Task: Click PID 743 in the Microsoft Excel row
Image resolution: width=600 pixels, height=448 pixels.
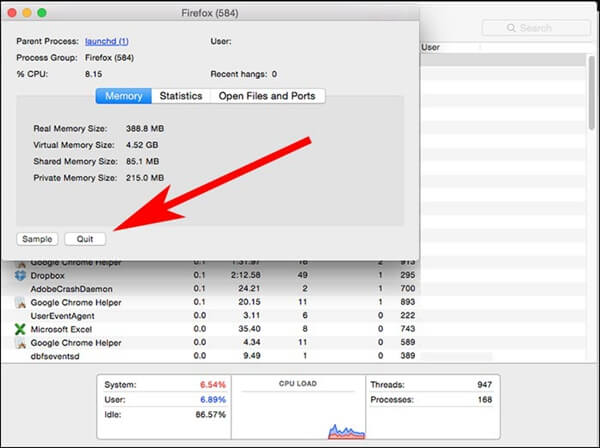Action: (408, 329)
